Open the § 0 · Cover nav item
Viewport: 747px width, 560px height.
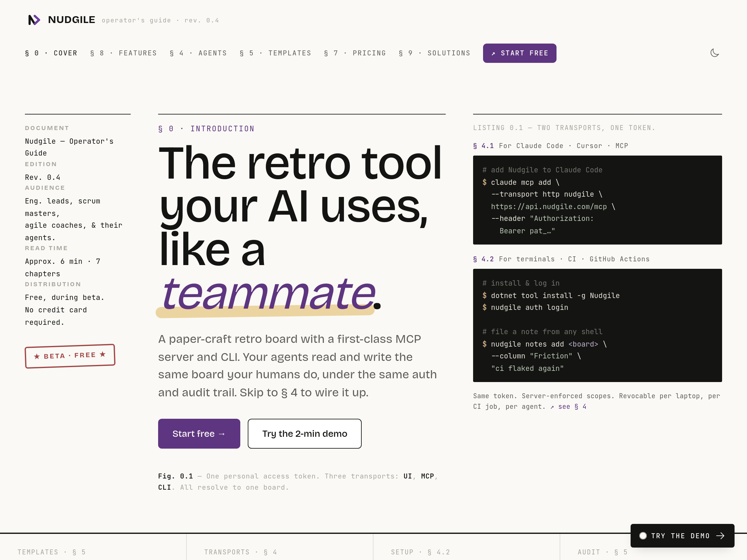51,53
